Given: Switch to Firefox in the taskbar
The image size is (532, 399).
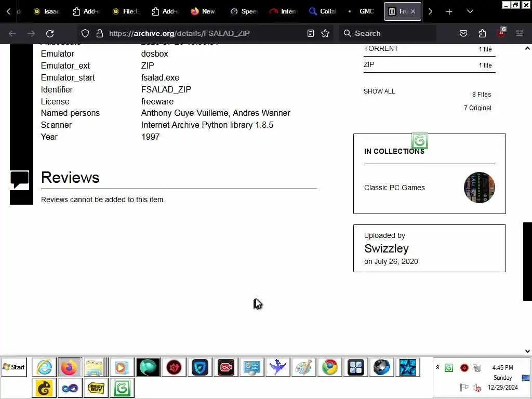Looking at the screenshot, I should click(69, 367).
